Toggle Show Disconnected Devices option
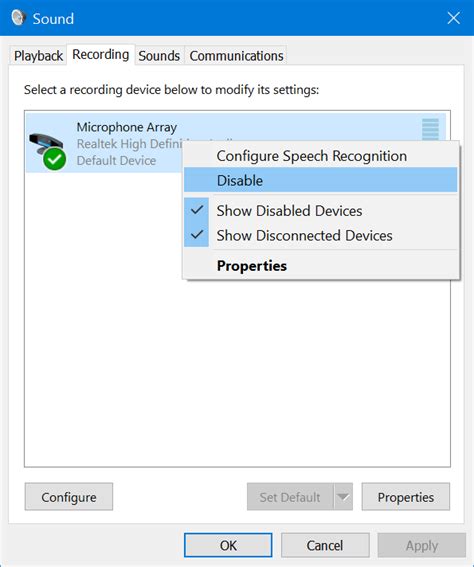 (321, 235)
